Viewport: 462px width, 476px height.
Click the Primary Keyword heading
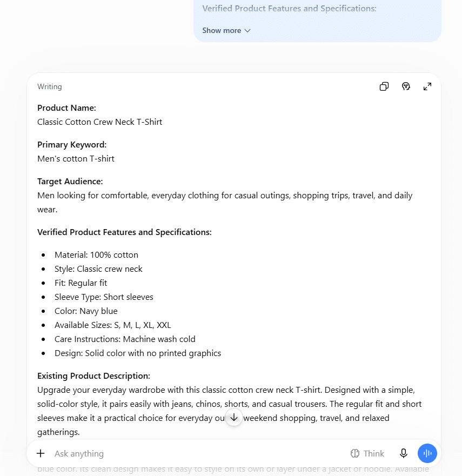tap(72, 145)
